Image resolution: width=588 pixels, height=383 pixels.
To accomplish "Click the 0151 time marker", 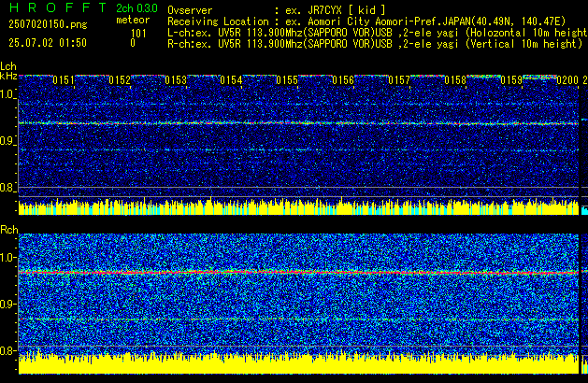I will pyautogui.click(x=64, y=80).
